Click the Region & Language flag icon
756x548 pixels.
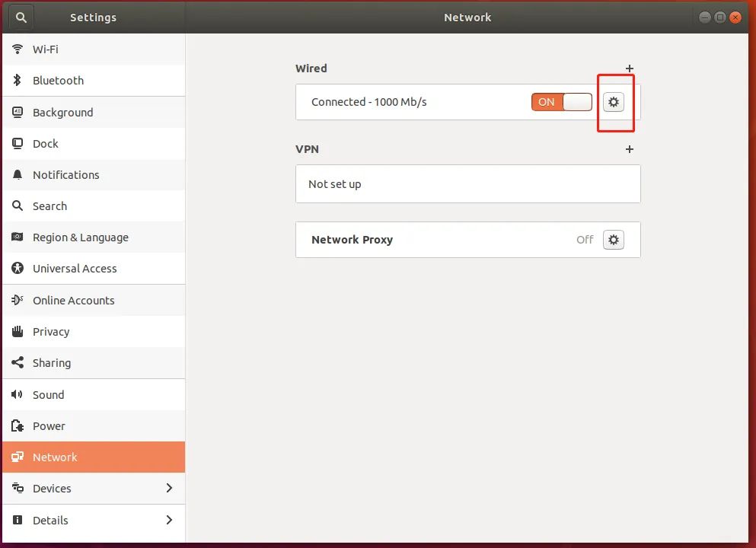[x=18, y=237]
